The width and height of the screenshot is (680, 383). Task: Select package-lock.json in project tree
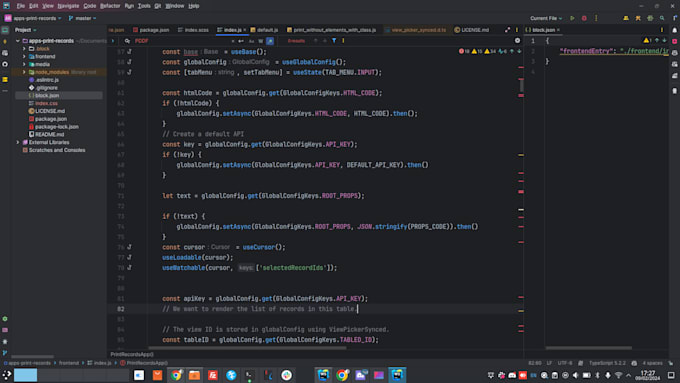coord(53,127)
